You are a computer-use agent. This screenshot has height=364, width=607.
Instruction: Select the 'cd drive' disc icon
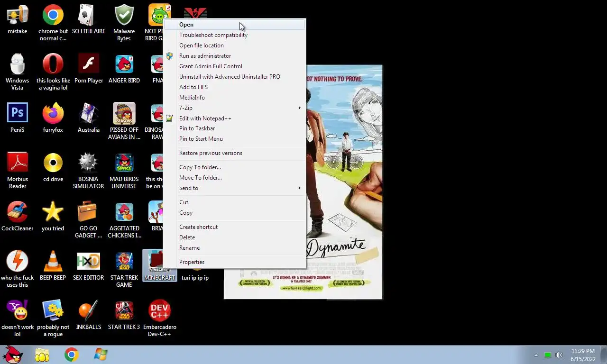click(53, 167)
